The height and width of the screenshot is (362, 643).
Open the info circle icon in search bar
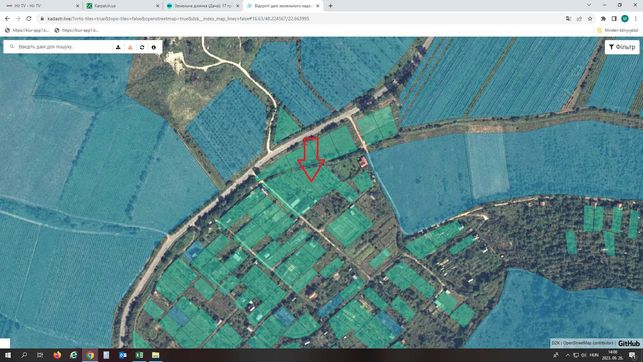(x=154, y=47)
